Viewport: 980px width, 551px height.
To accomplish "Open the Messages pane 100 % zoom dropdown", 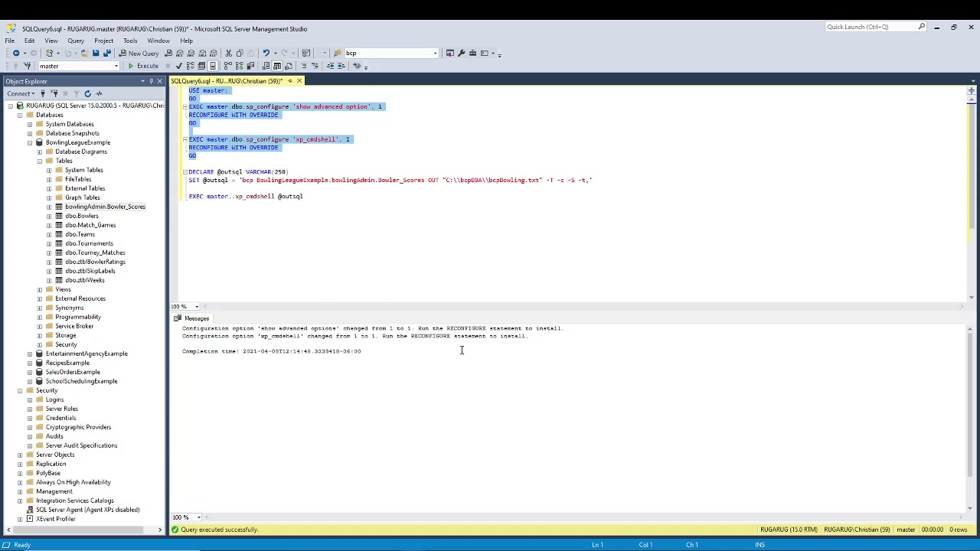I will (198, 517).
